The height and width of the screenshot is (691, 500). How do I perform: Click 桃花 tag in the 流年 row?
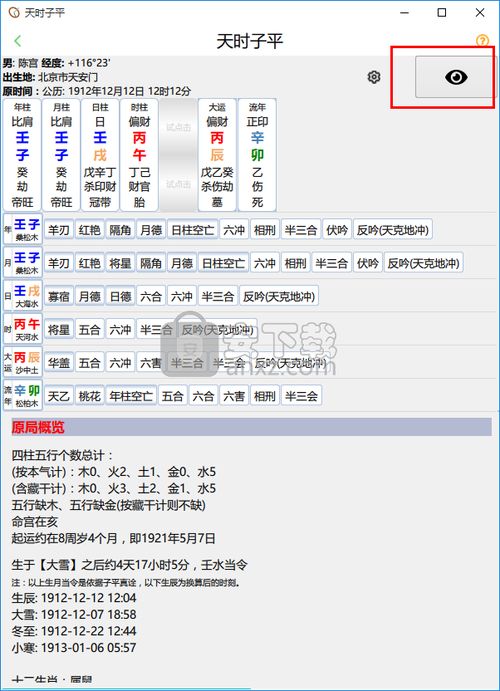(89, 396)
